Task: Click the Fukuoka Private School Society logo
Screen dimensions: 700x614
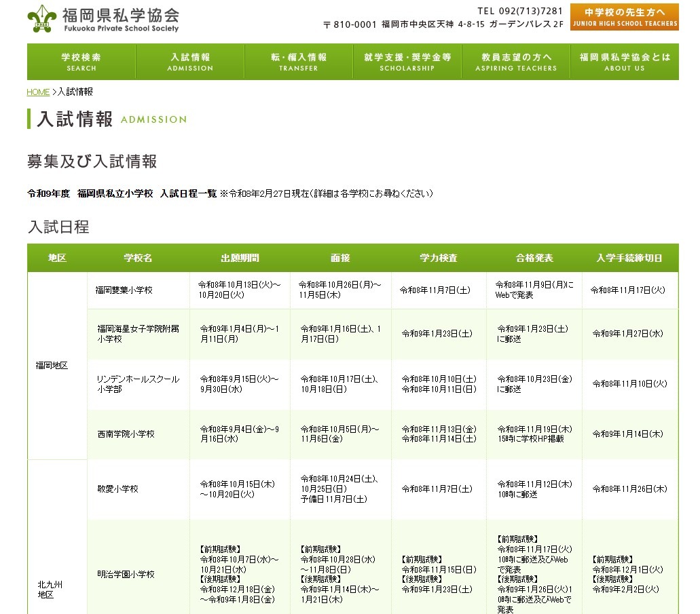Action: [x=103, y=19]
